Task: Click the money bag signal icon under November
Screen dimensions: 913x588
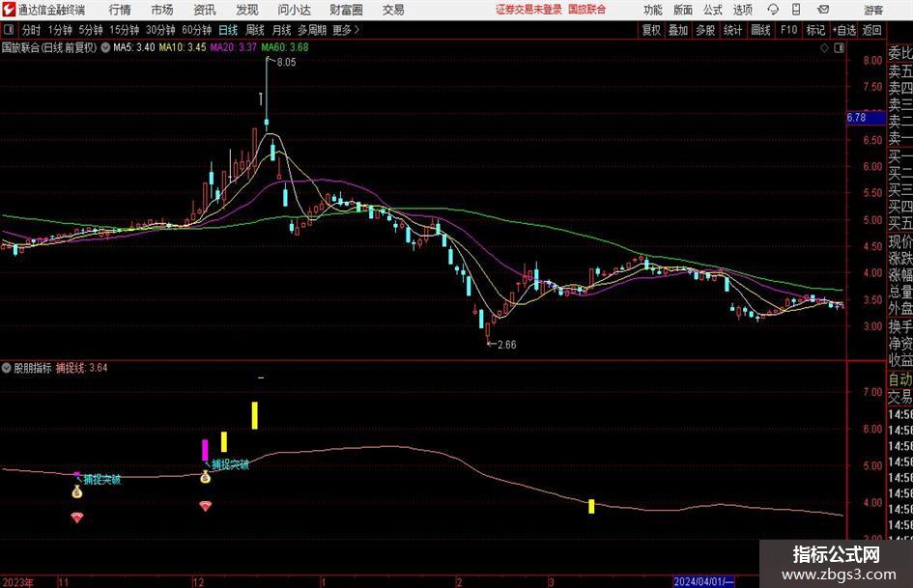Action: pyautogui.click(x=77, y=492)
